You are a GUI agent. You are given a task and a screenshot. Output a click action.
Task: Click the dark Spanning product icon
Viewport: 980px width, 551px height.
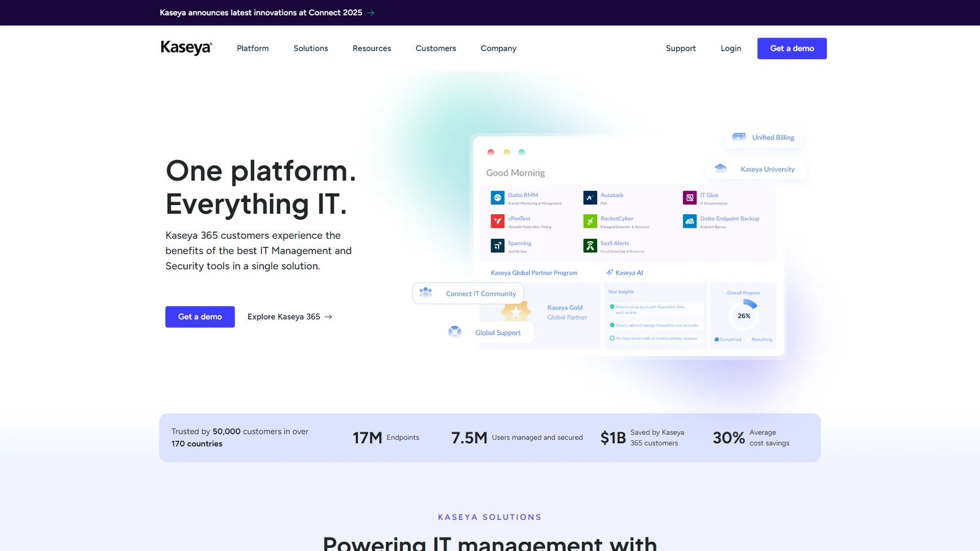[497, 246]
